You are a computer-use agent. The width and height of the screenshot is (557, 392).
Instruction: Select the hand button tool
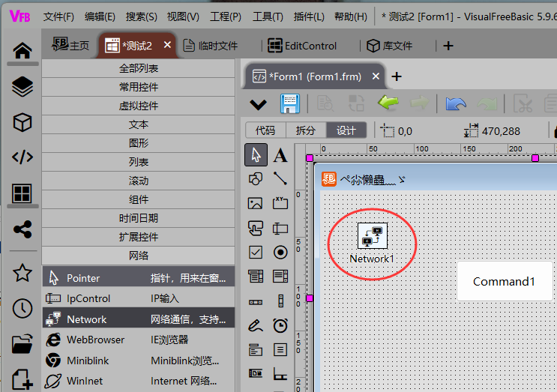pyautogui.click(x=256, y=229)
